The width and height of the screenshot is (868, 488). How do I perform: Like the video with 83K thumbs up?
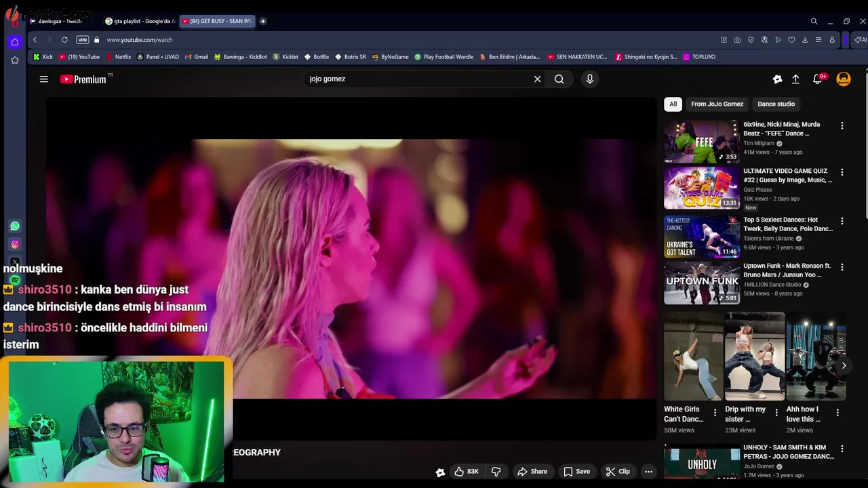tap(466, 472)
